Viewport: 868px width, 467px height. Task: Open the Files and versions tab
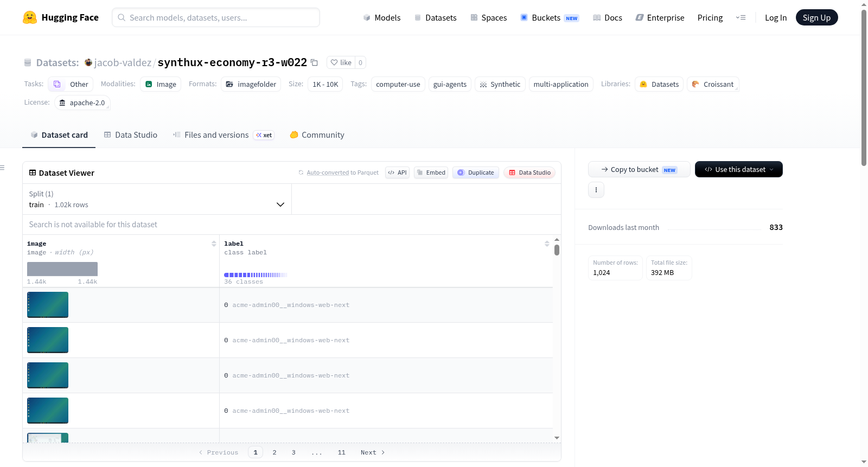click(x=224, y=135)
